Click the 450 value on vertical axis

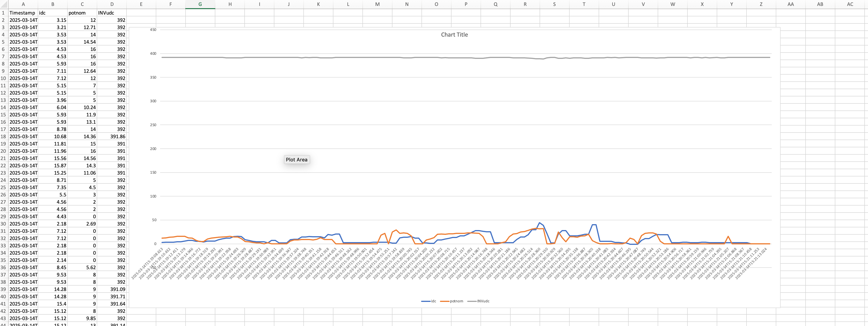153,30
